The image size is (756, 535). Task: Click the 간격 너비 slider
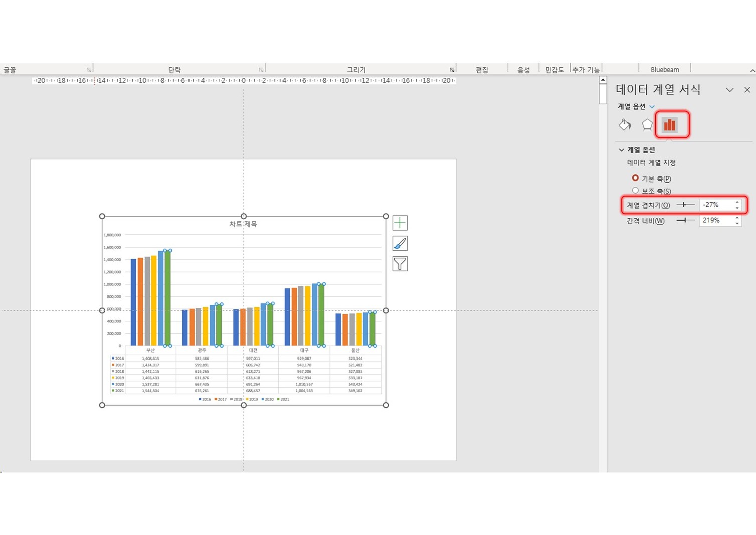[685, 220]
